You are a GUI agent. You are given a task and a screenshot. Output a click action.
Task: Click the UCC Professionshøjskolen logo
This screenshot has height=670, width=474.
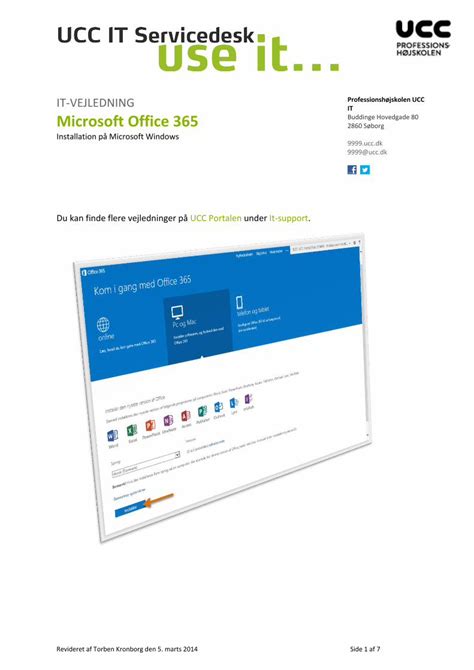pos(423,38)
